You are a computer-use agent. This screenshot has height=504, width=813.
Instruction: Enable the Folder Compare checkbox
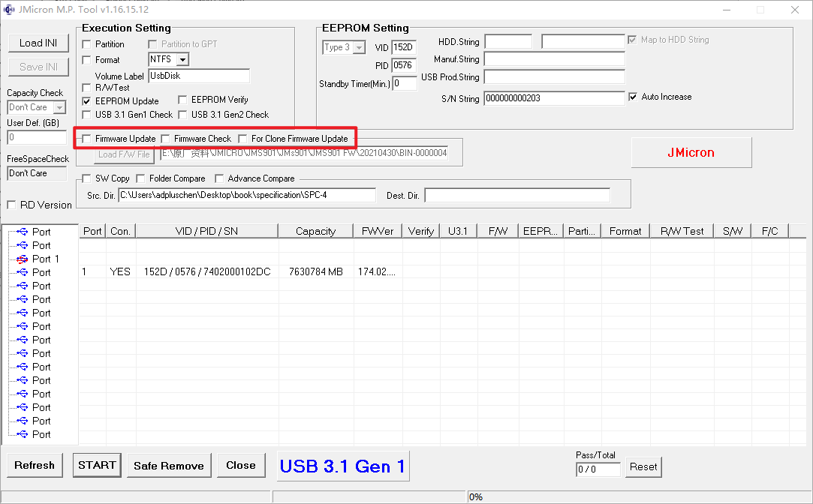click(x=140, y=178)
